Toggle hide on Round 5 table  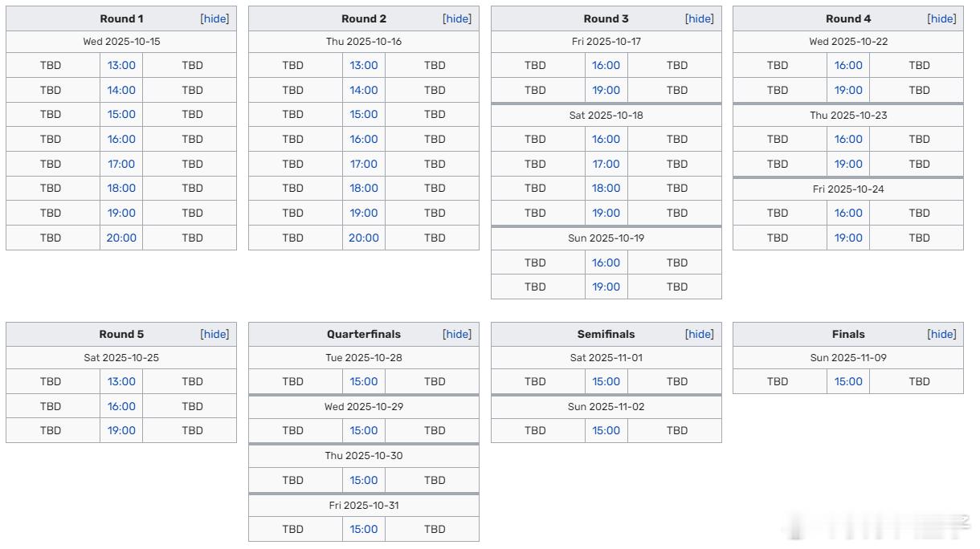click(x=214, y=334)
